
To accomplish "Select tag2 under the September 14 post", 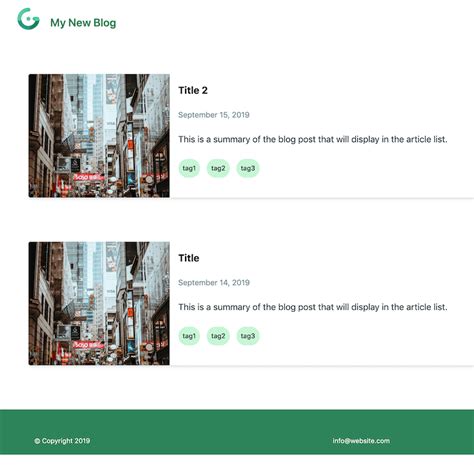I will click(218, 336).
